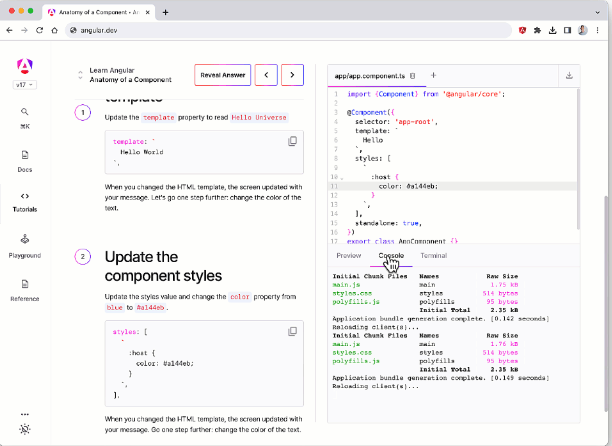The width and height of the screenshot is (612, 446).
Task: Download the project code
Action: click(569, 75)
